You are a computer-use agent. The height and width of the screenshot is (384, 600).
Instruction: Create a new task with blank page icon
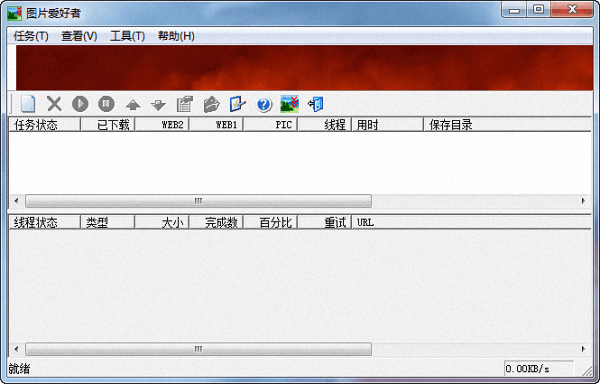point(28,104)
